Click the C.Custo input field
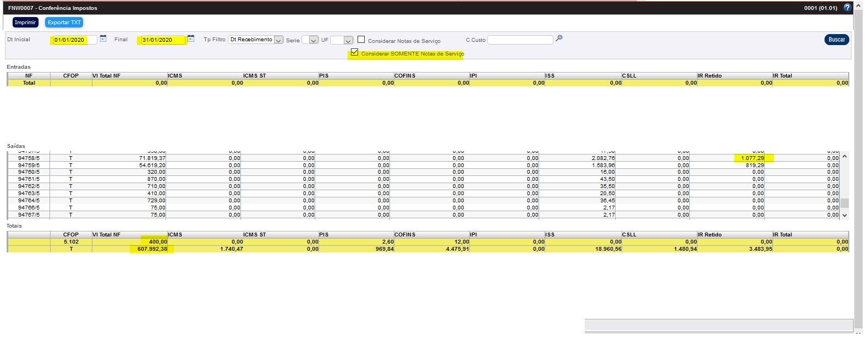This screenshot has height=342, width=868. point(520,40)
